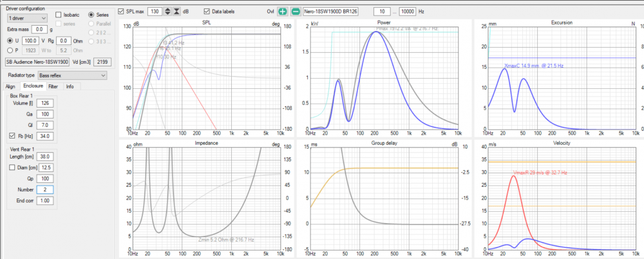Click the Vd [cm3] field showing 2199
Screen dimensions: 644x259
[102, 62]
